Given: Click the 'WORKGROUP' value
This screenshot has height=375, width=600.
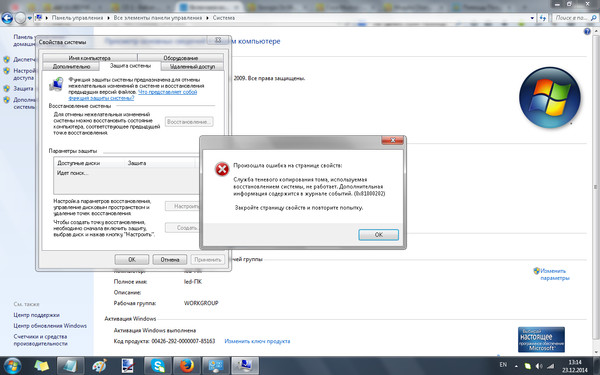Looking at the screenshot, I should click(x=201, y=303).
